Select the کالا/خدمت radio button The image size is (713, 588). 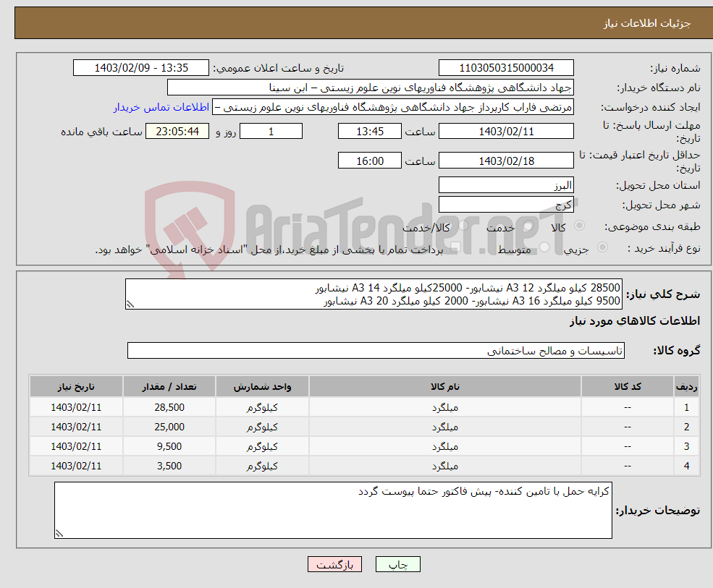pyautogui.click(x=463, y=226)
